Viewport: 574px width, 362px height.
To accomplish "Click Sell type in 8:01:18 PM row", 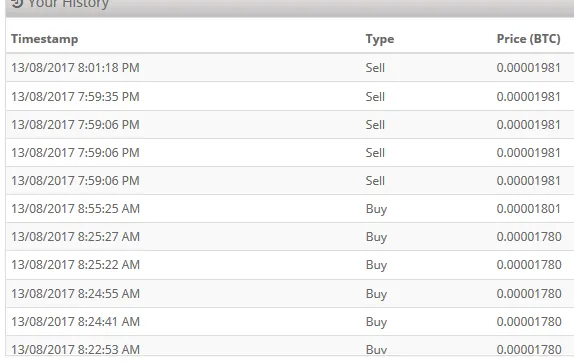I will [x=375, y=68].
